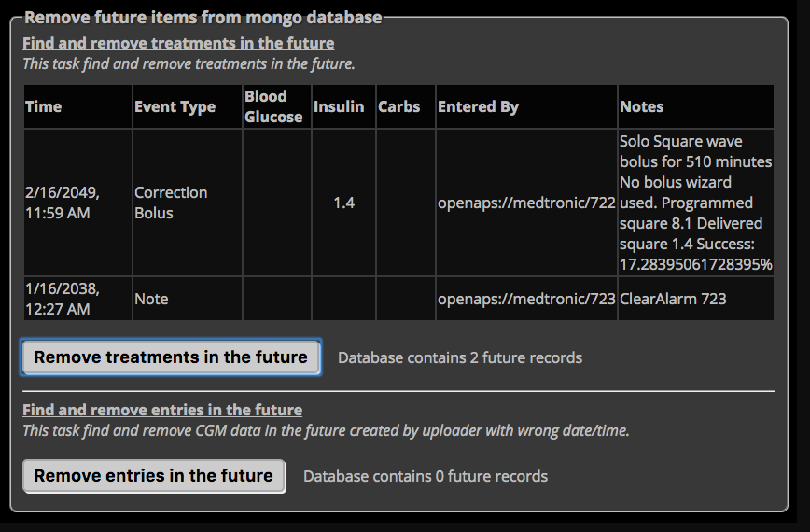Click the Solo Square wave bolus note

pyautogui.click(x=696, y=203)
